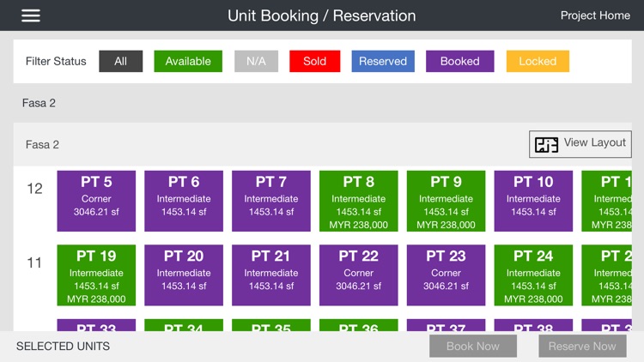Screen dimensions: 644x362
Task: Select unit PT 23 Corner
Action: [446, 275]
